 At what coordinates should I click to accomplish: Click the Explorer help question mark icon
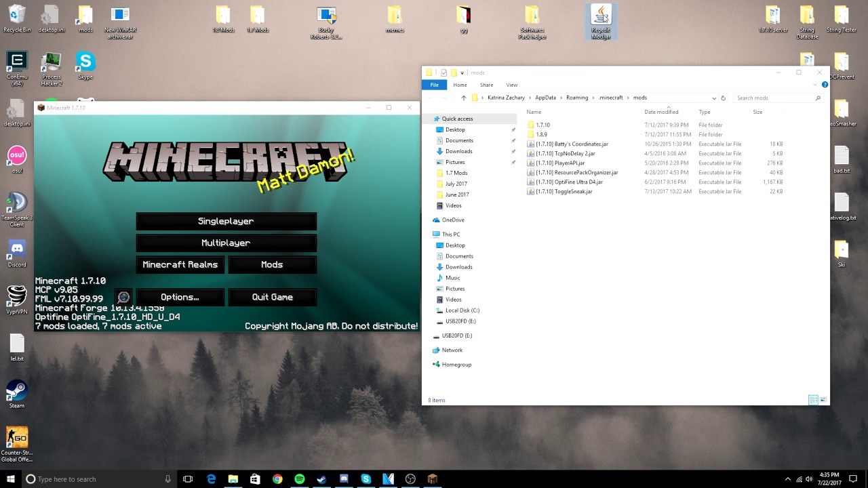(825, 85)
